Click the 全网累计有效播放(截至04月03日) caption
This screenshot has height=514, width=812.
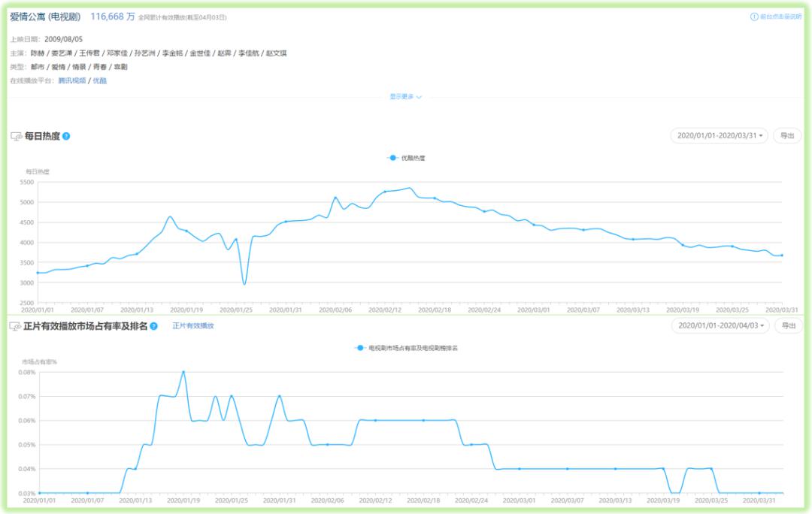click(x=182, y=17)
